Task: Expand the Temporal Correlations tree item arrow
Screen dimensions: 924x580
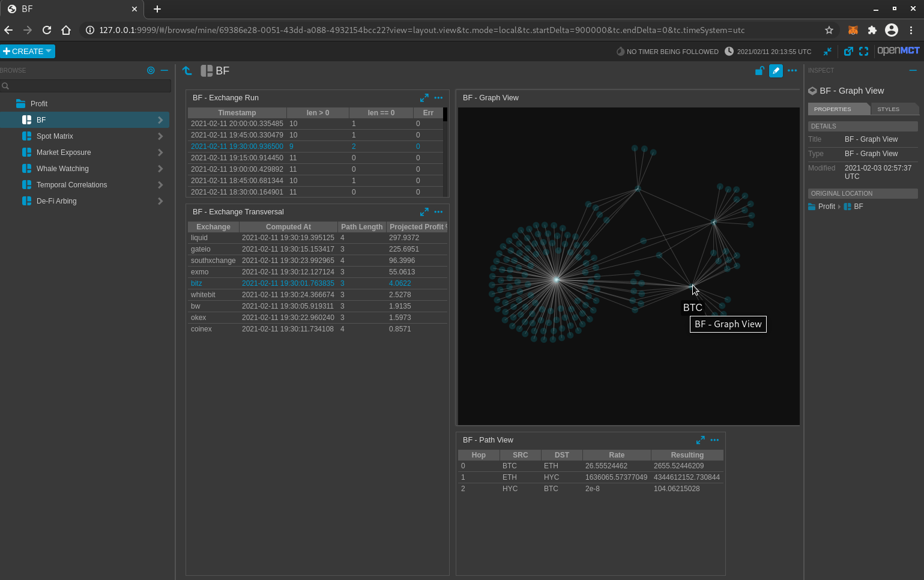Action: (x=160, y=185)
